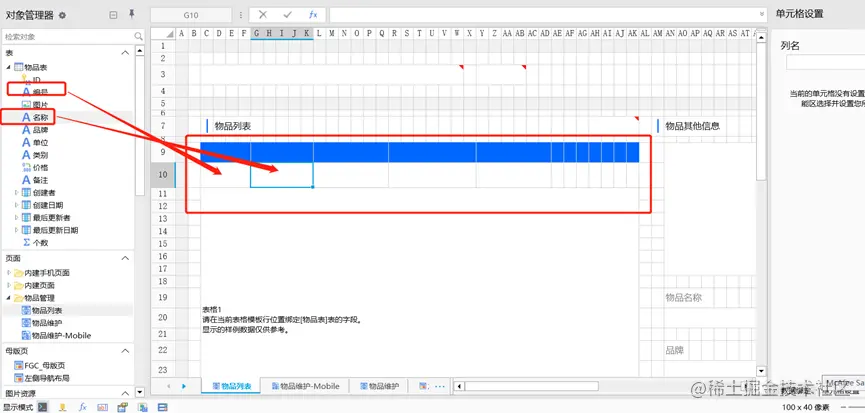The width and height of the screenshot is (865, 413).
Task: Click the yellow person display mode icon
Action: (63, 407)
